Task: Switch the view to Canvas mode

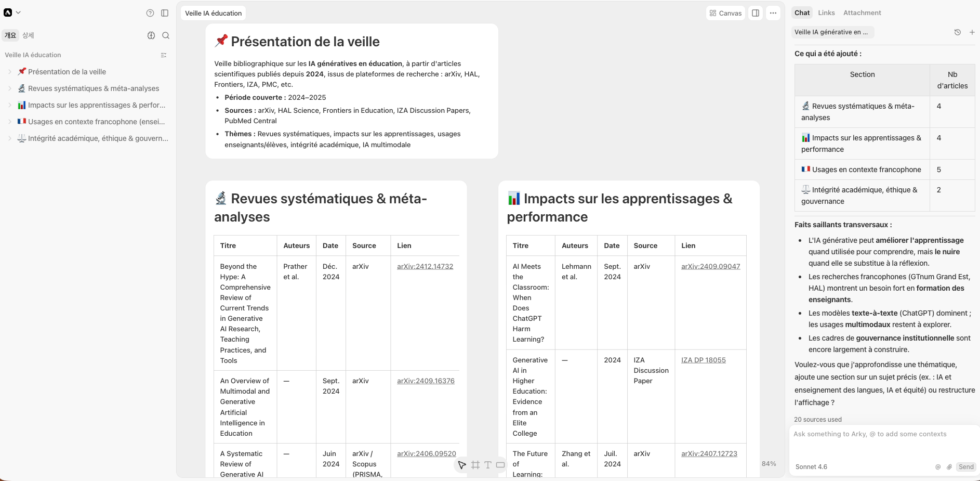Action: (725, 13)
